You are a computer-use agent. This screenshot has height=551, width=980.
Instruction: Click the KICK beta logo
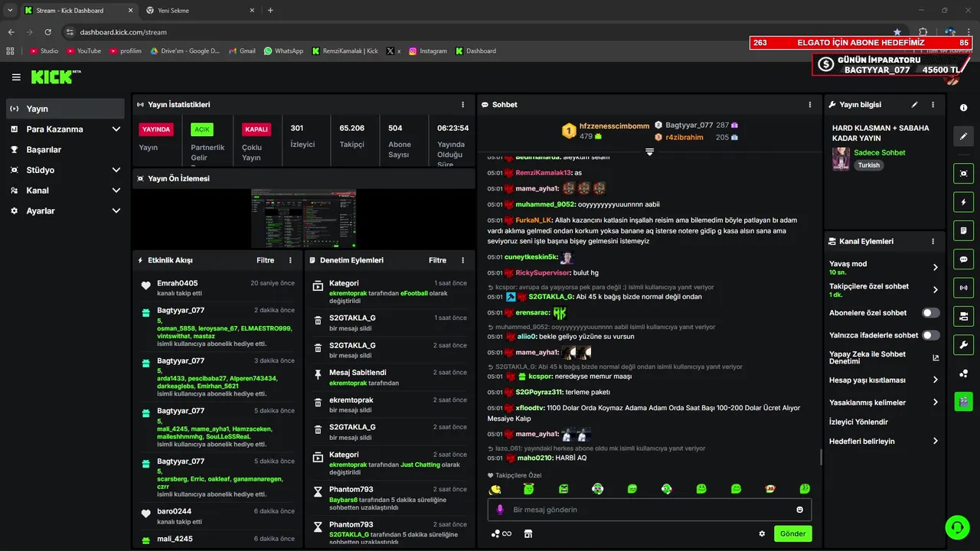[56, 77]
